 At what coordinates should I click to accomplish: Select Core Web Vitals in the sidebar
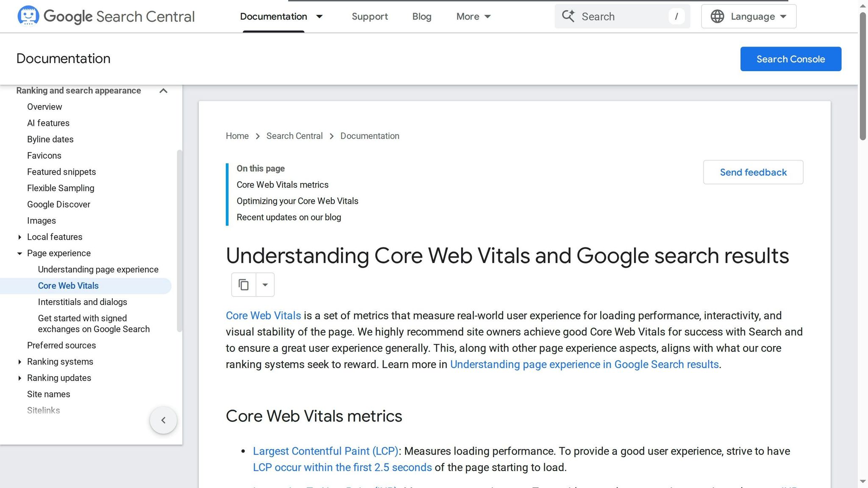tap(68, 286)
